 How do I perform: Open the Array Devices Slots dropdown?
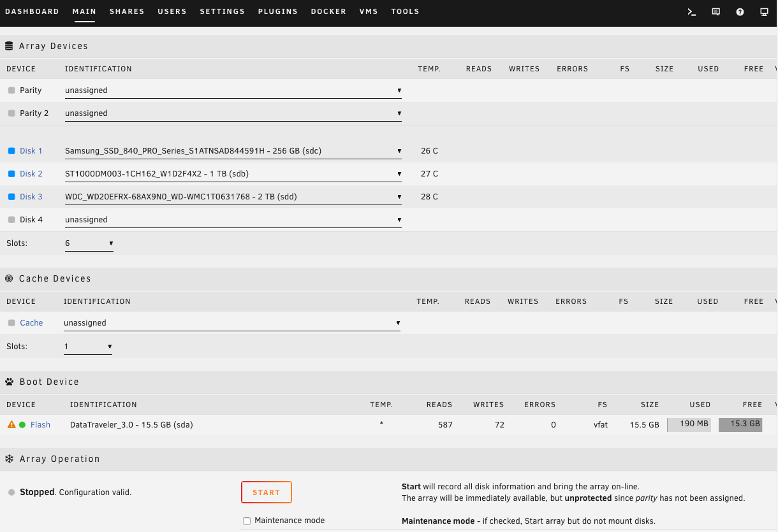pyautogui.click(x=89, y=243)
